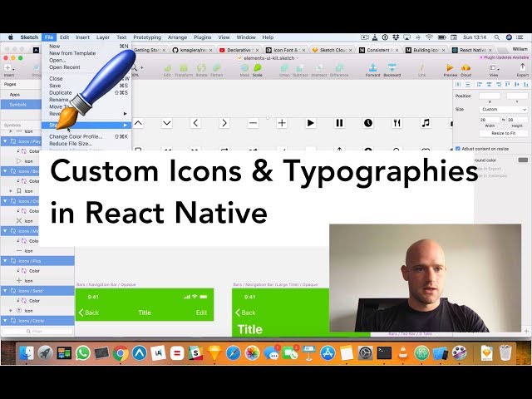Collapse the Icons / Plus symbol group
The height and width of the screenshot is (399, 532).
coord(6,261)
